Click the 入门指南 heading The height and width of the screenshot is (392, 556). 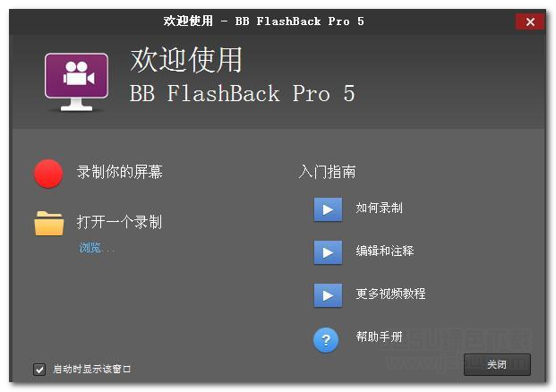(327, 172)
